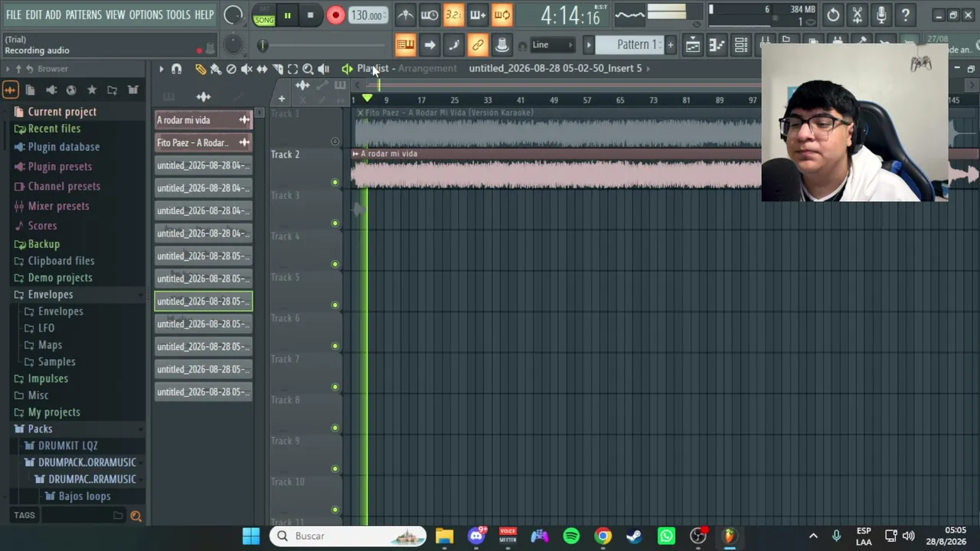Click the TAGS search icon in browser
Viewport: 980px width, 551px height.
click(136, 516)
